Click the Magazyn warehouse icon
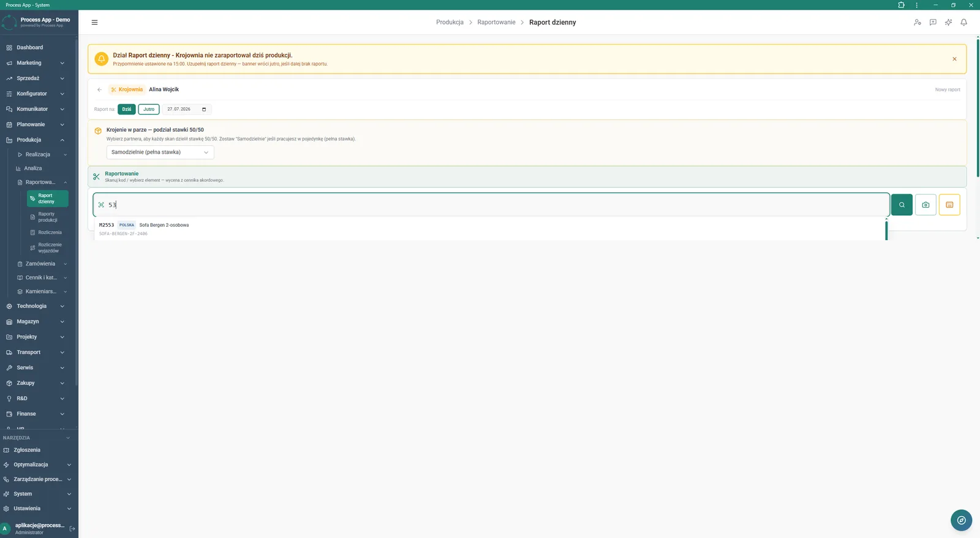Image resolution: width=980 pixels, height=538 pixels. click(x=9, y=322)
